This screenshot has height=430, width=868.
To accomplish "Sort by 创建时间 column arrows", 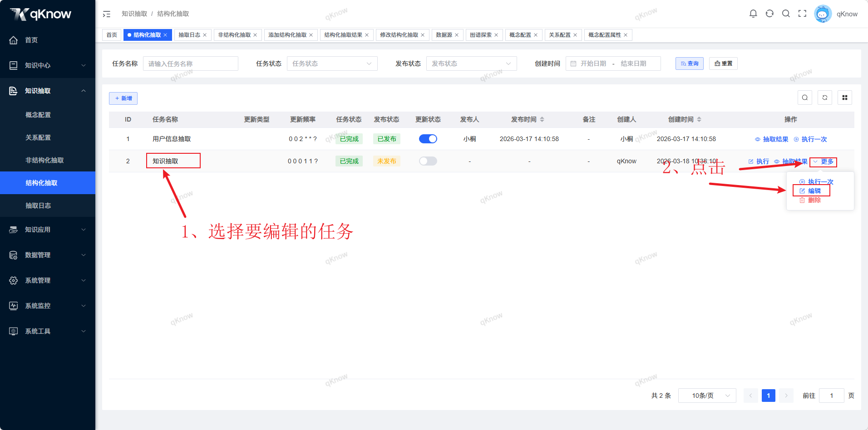I will 699,119.
